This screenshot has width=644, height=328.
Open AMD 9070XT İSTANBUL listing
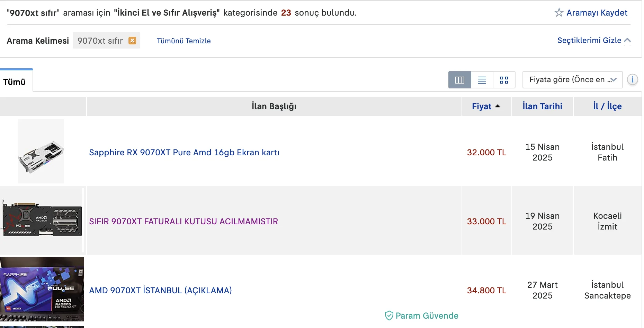pos(160,291)
